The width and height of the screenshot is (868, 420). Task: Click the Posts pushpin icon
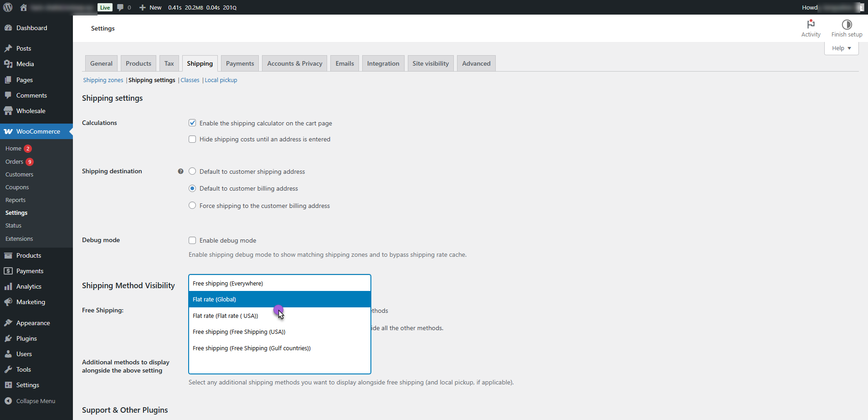point(8,48)
